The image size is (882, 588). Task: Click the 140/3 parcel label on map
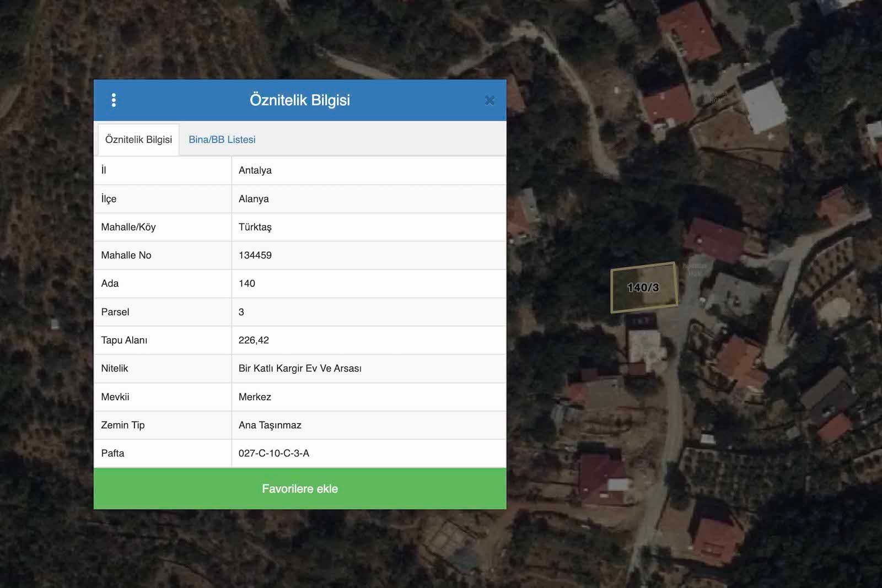point(643,288)
